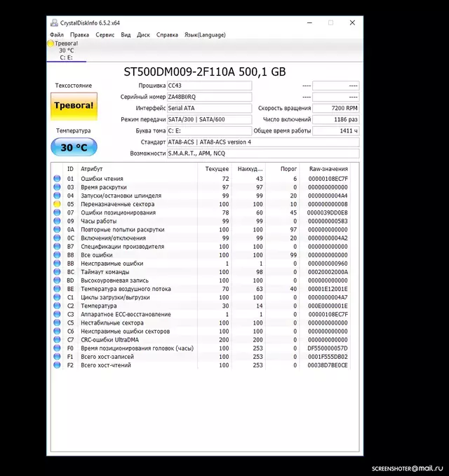Click the blue status icon for F1 Всего хост-записей
This screenshot has width=449, height=476.
pyautogui.click(x=57, y=357)
